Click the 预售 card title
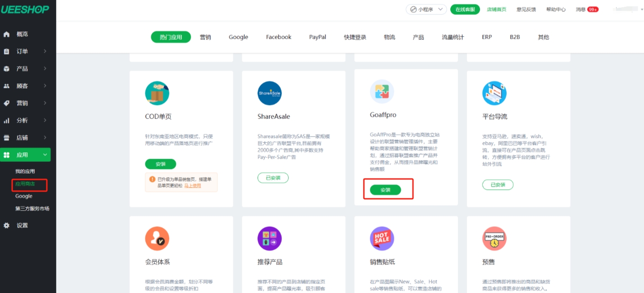Screen dimensions: 644x293 (x=489, y=262)
